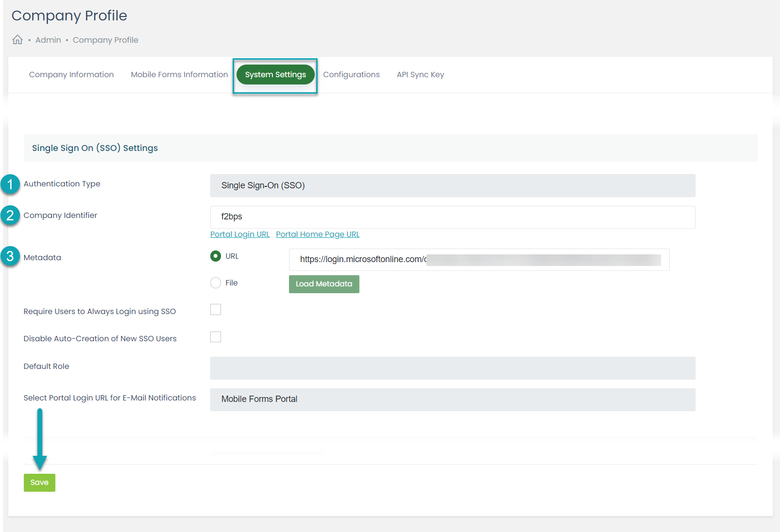Open the Admin breadcrumb link

tap(48, 40)
